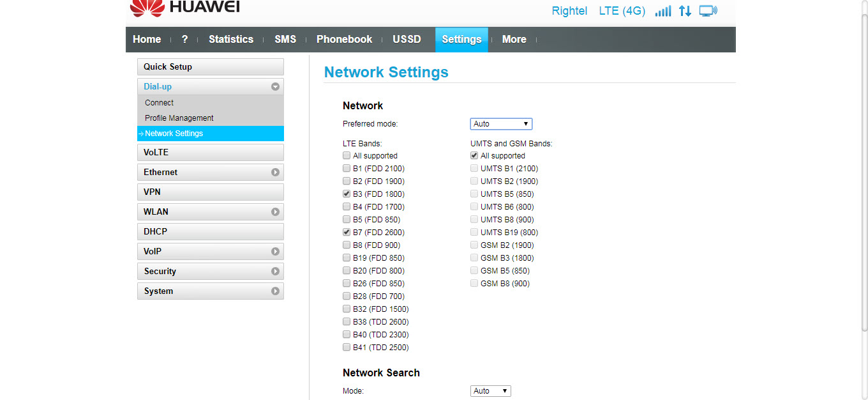Enable B41 (TDD 2500) band
The width and height of the screenshot is (868, 400).
pos(347,348)
